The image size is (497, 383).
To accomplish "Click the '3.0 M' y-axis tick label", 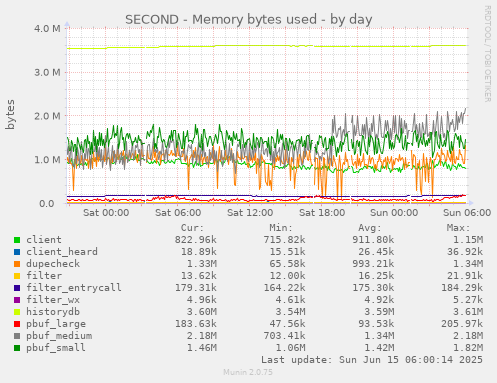I will click(x=47, y=72).
